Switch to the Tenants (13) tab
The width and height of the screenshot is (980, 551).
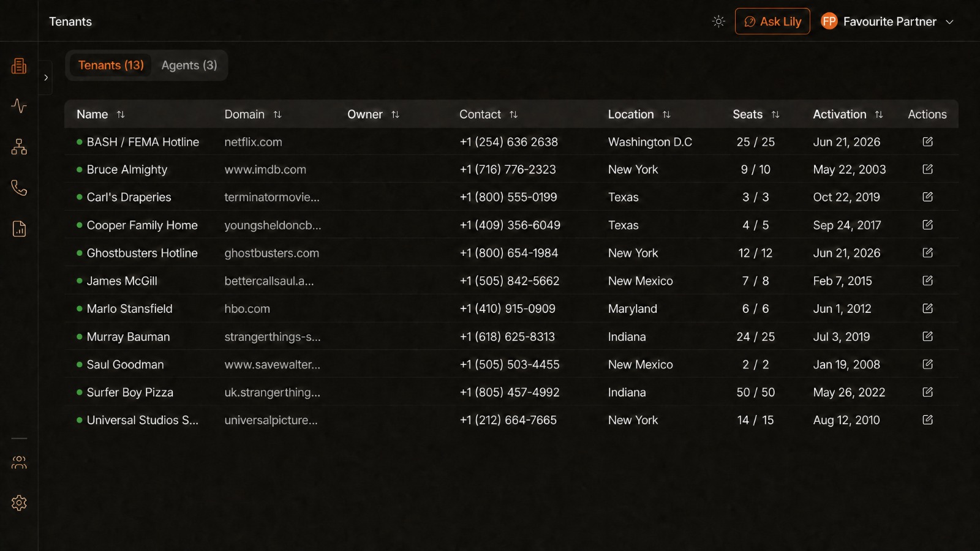(111, 65)
